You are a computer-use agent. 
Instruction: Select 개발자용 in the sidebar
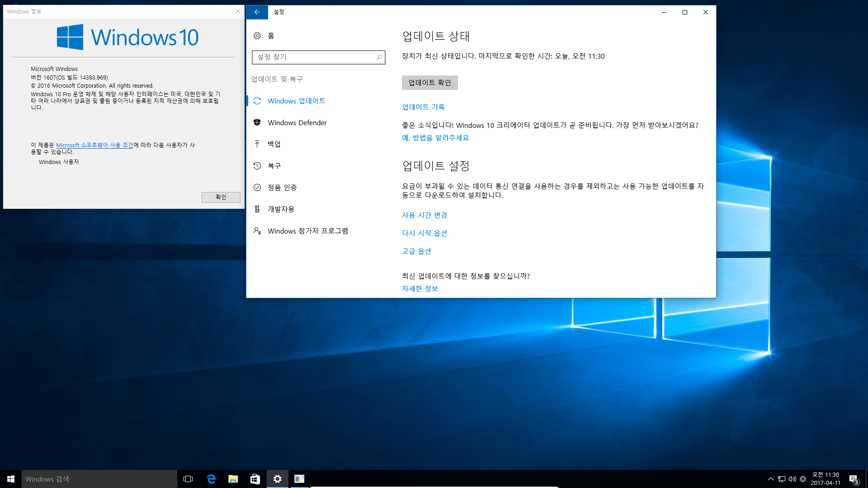click(x=281, y=209)
